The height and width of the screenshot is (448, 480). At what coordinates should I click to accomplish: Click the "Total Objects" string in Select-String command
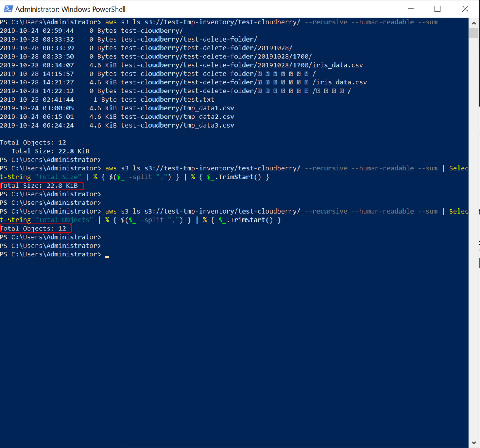click(64, 220)
